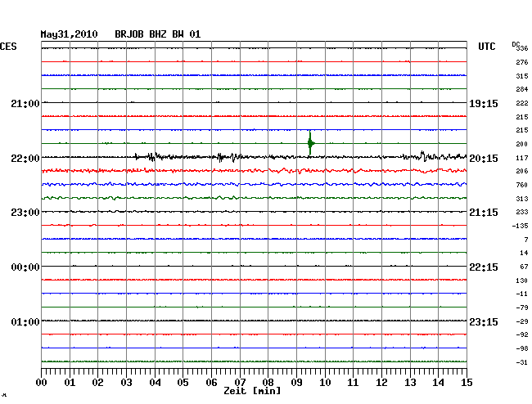Viewport: 532px width, 404px height.
Task: Click the 00 minute axis label
Action: (42, 383)
